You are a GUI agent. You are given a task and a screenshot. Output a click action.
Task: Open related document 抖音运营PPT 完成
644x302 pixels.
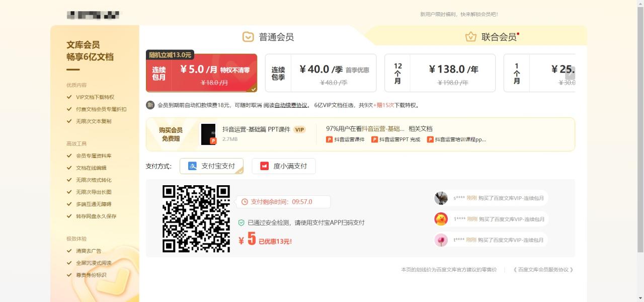399,139
